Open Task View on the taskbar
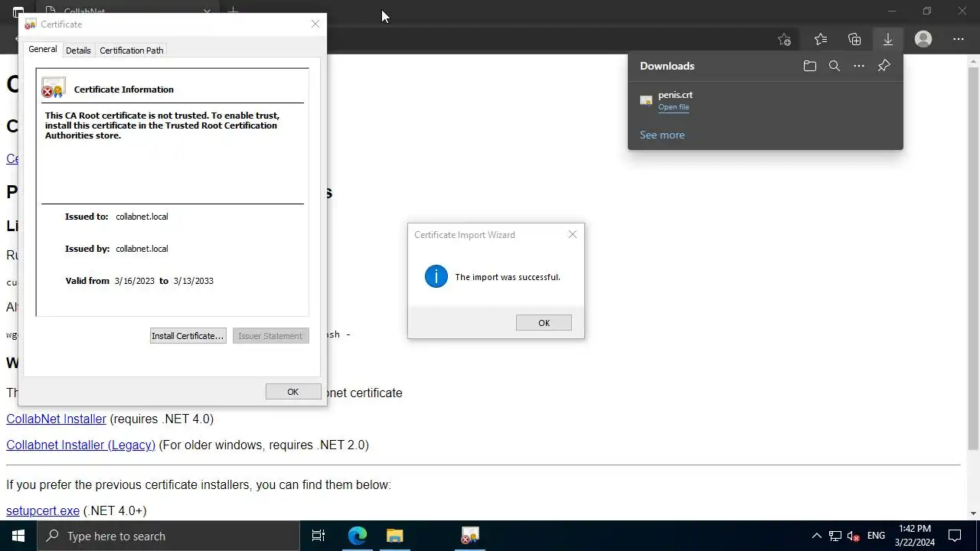Viewport: 980px width, 551px height. (318, 536)
